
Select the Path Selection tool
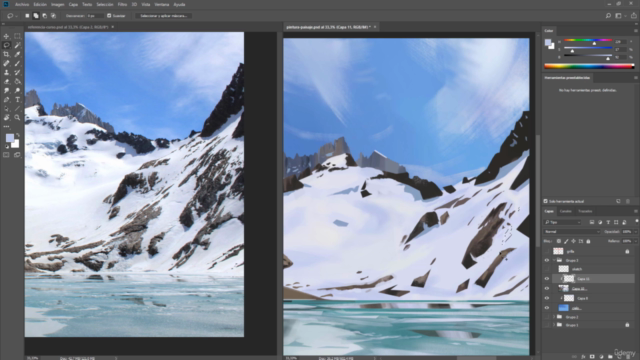[7, 109]
